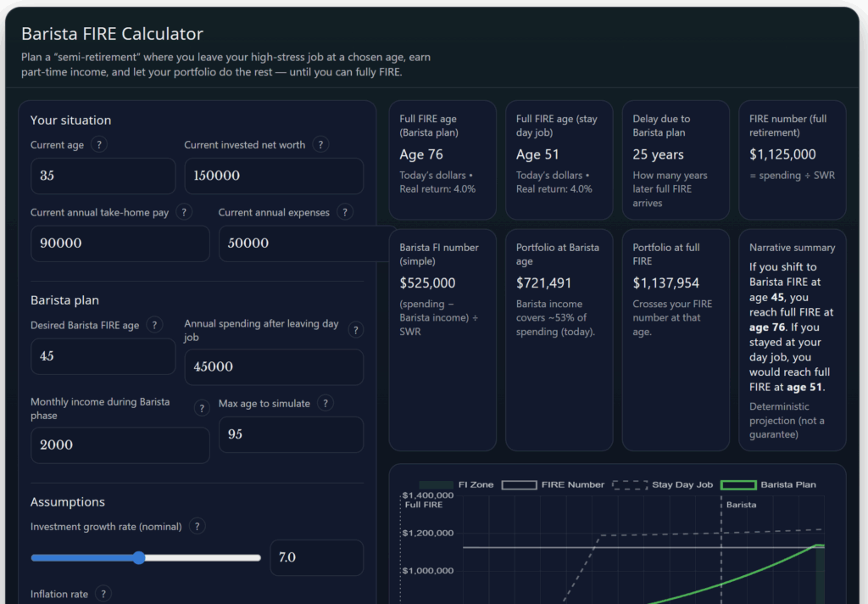Open help for Current age
This screenshot has width=868, height=604.
(98, 144)
